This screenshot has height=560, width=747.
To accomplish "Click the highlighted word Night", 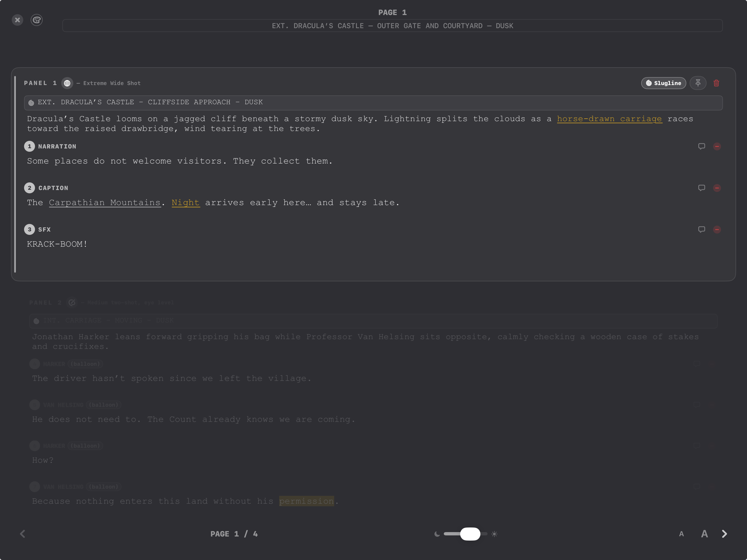I will click(x=186, y=203).
